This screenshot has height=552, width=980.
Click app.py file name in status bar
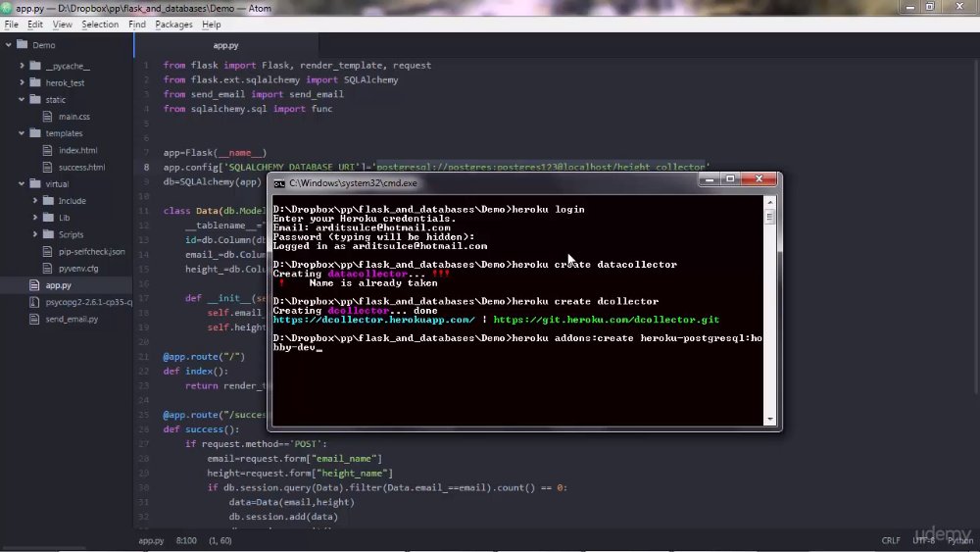click(x=151, y=541)
